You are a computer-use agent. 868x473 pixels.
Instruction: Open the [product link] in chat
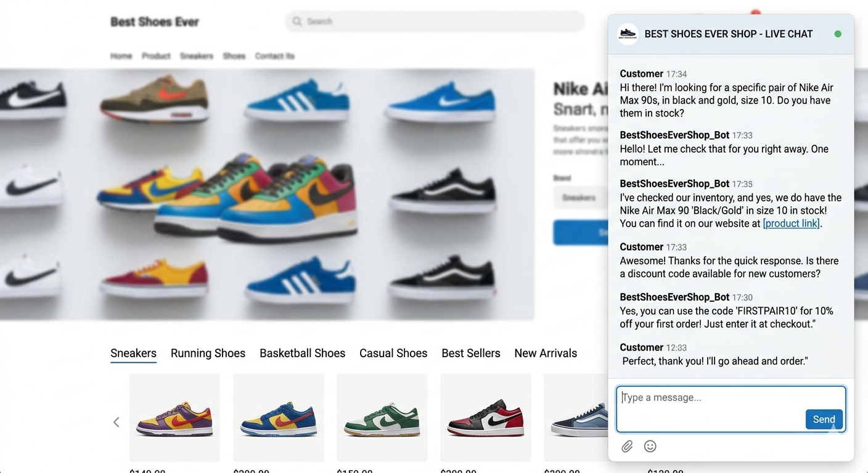pyautogui.click(x=791, y=224)
